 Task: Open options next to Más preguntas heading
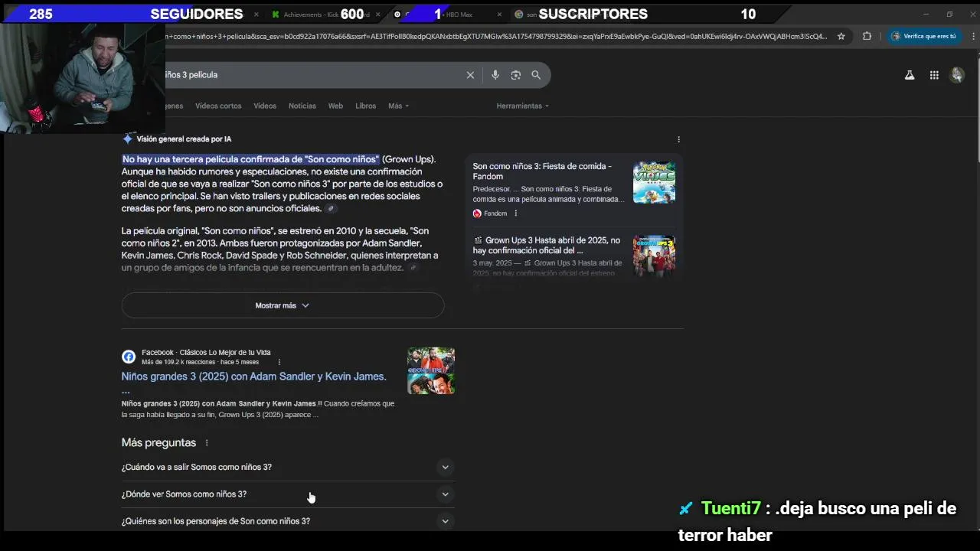[207, 443]
